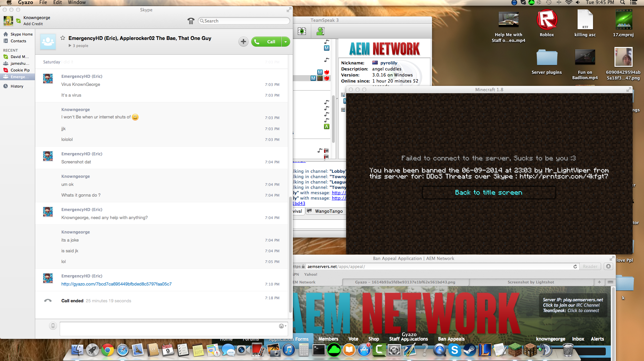
Task: Open Ban Appeals on the AEM site
Action: pos(451,339)
